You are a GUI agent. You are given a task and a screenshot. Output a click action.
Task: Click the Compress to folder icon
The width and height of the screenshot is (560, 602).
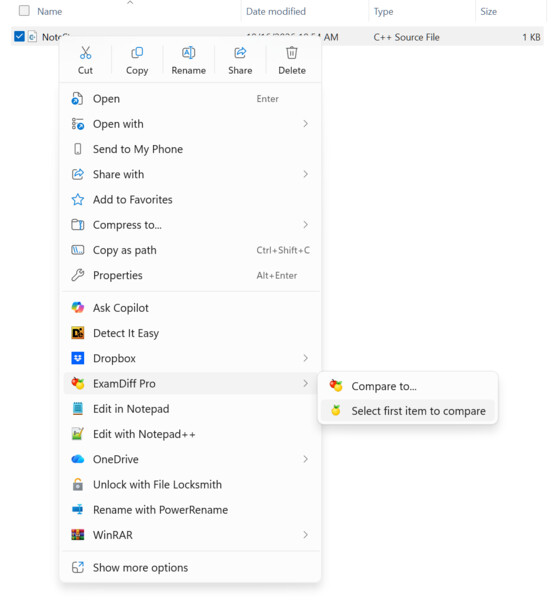78,225
